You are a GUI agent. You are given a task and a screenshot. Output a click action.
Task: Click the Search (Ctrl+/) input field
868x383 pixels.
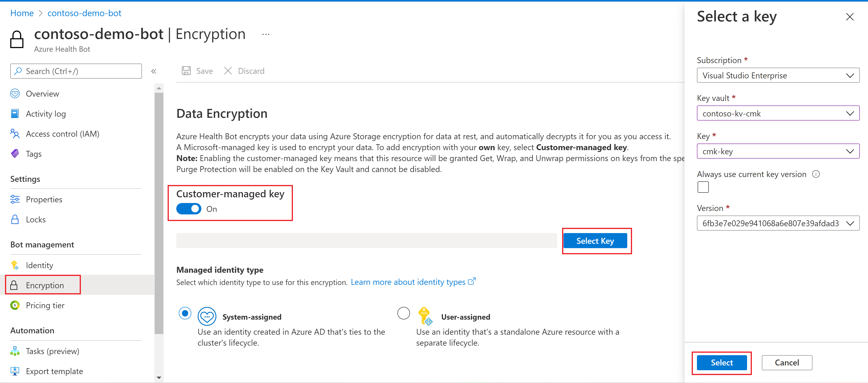coord(76,71)
